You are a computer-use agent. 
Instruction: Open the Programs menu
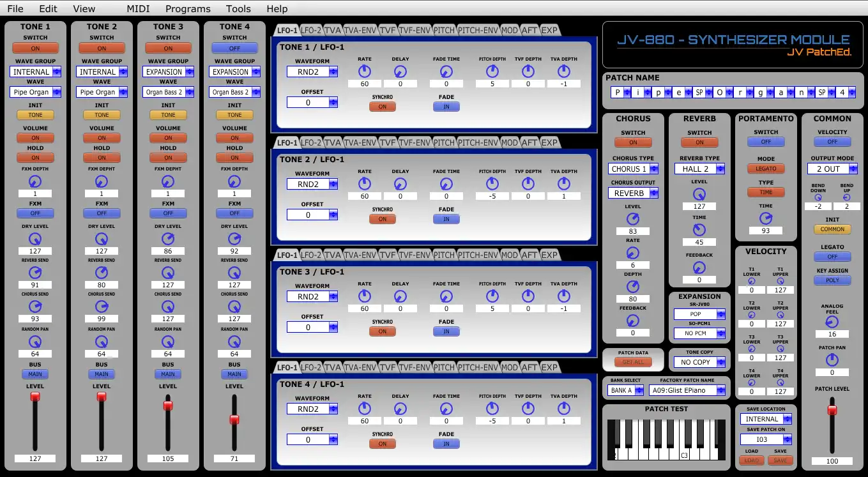188,9
